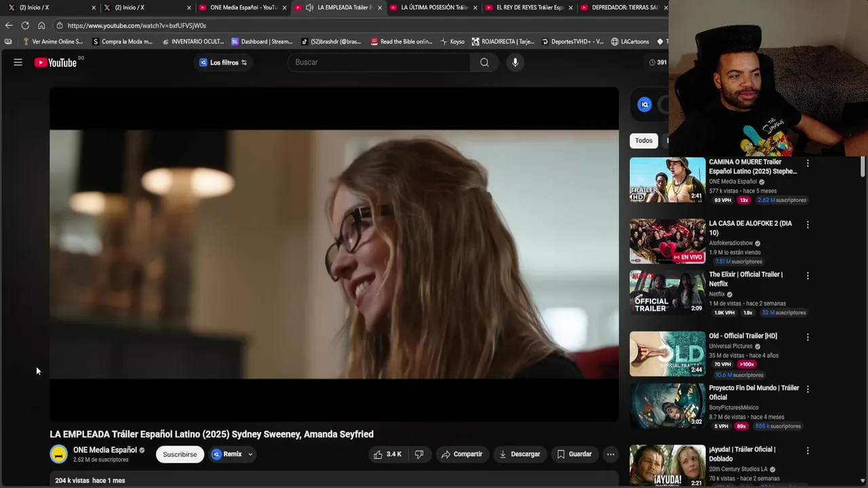Open options menu for LA CASA DE ALOFOKE 2
This screenshot has width=868, height=488.
tap(807, 224)
